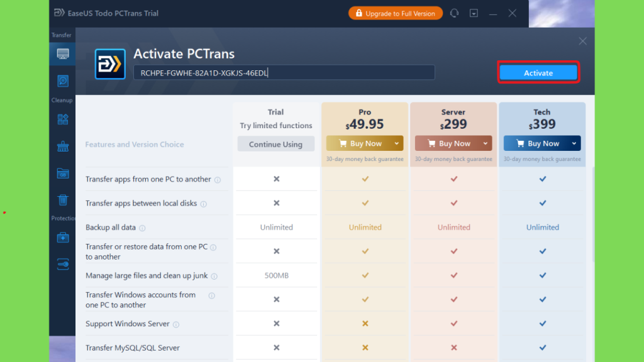This screenshot has height=362, width=644.
Task: Click Try limited functions text
Action: [276, 126]
